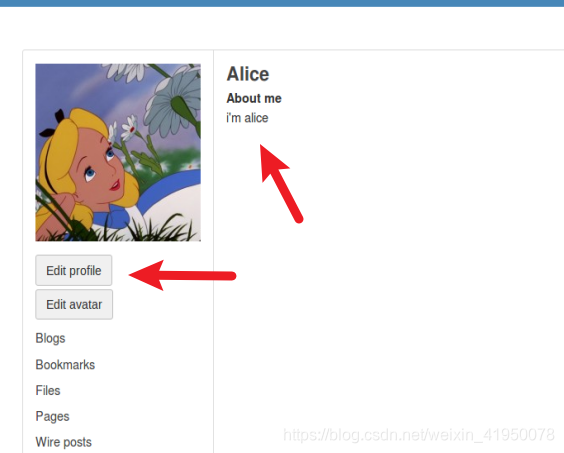This screenshot has width=564, height=453.
Task: Click the red arrow pointing at Edit profile
Action: click(182, 275)
